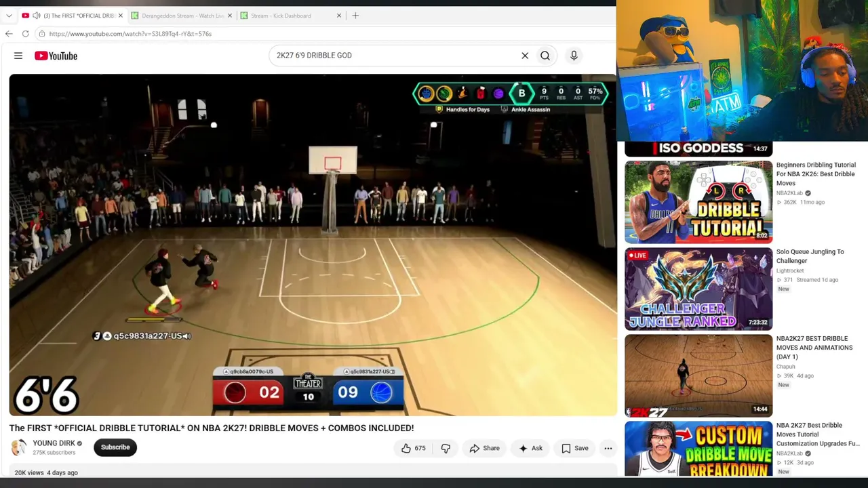Open the Challenger Jungle Ranked live thumbnail
The width and height of the screenshot is (868, 488).
point(698,289)
